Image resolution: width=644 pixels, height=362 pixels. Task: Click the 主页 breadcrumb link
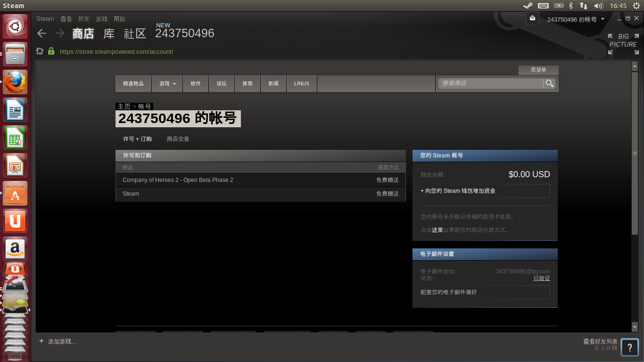124,107
